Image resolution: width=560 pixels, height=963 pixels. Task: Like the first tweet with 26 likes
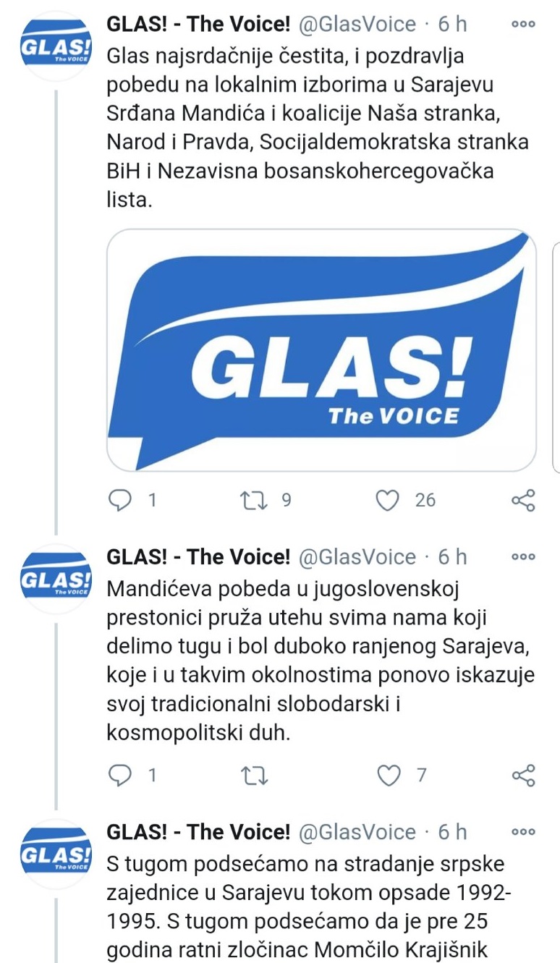(389, 500)
